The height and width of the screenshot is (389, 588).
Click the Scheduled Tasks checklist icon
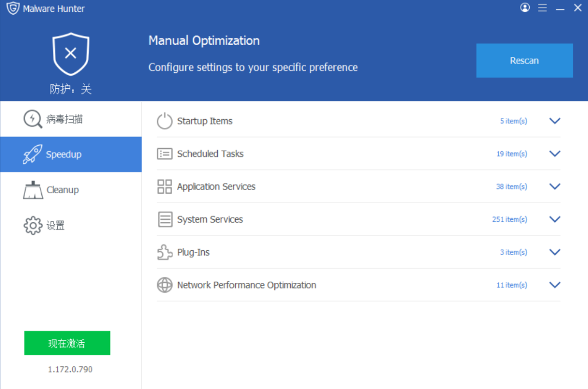(x=164, y=153)
